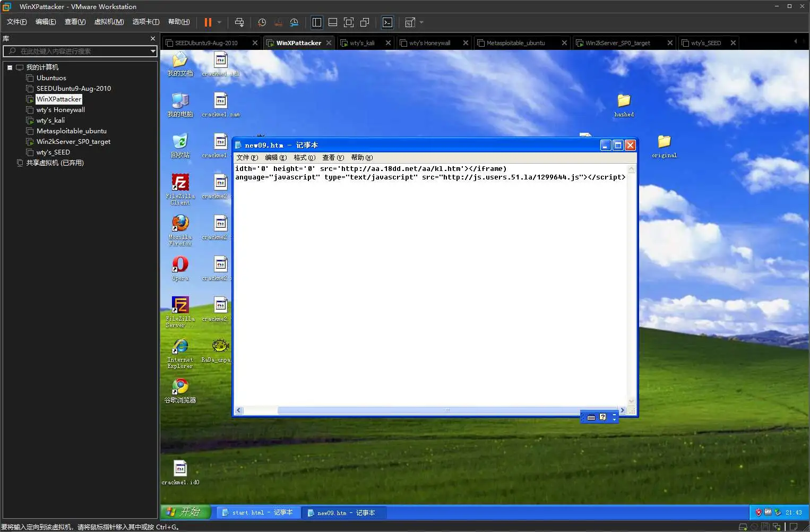This screenshot has width=810, height=532.
Task: Toggle the library sidebar panel view
Action: [317, 22]
